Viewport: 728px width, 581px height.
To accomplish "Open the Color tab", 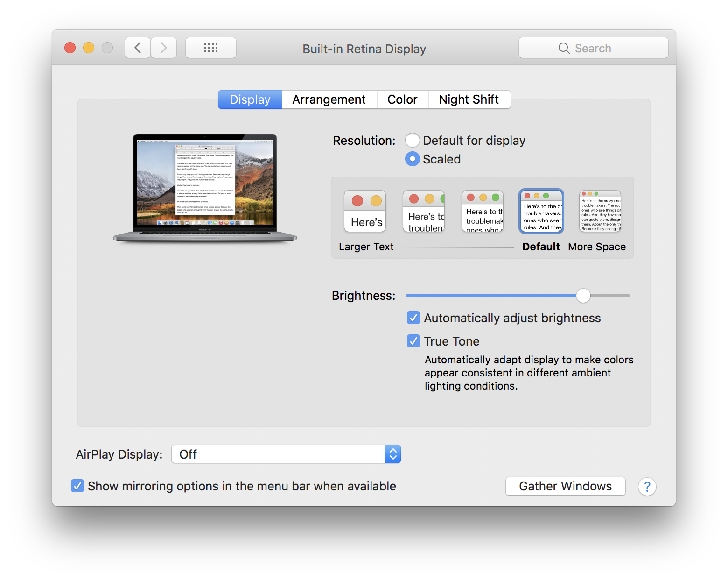I will pyautogui.click(x=402, y=99).
